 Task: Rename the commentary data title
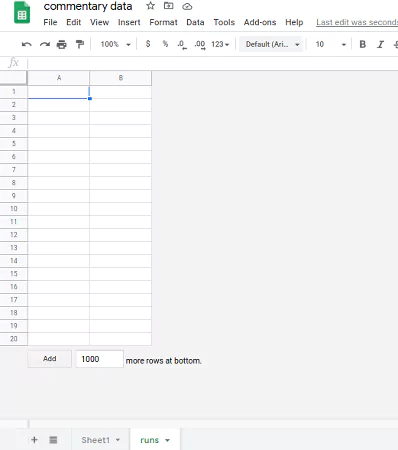pos(88,6)
